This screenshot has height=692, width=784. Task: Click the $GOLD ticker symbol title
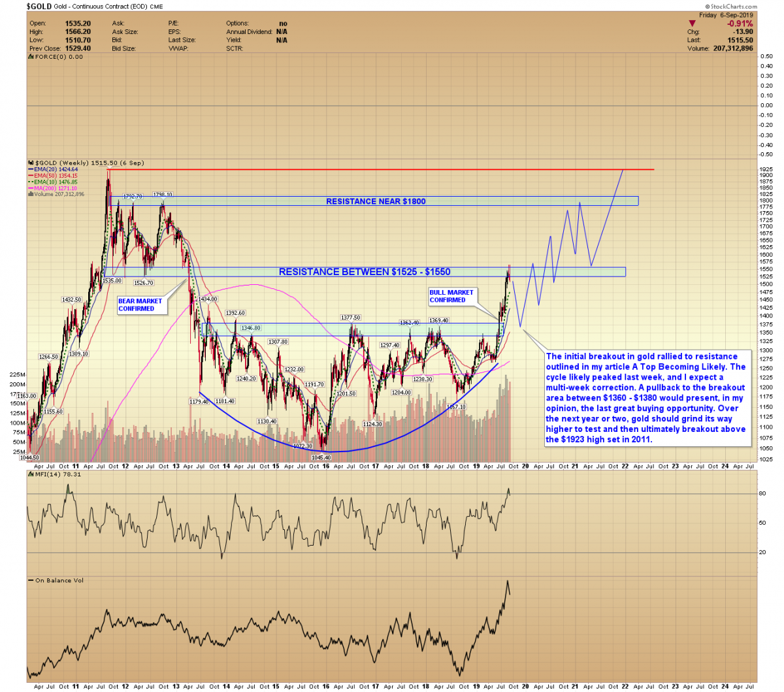39,7
